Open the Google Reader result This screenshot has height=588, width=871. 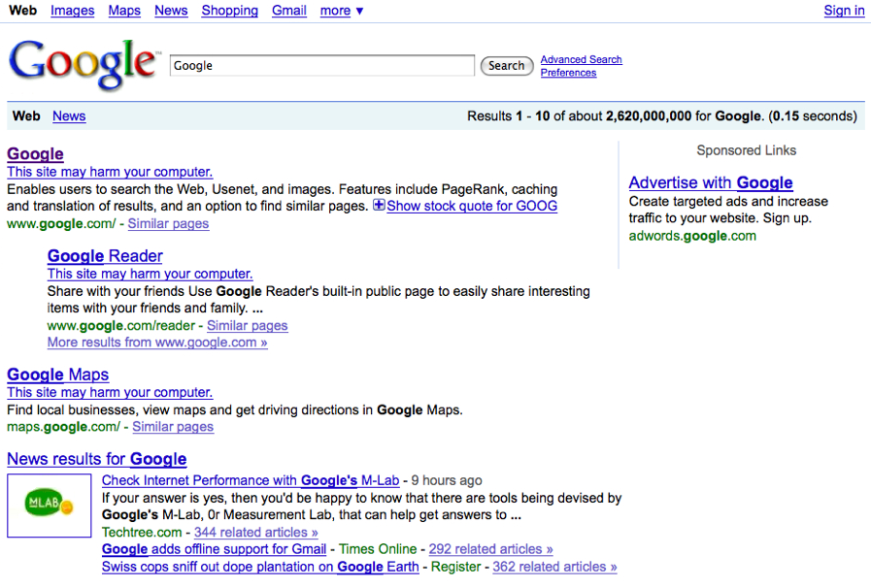[x=105, y=256]
